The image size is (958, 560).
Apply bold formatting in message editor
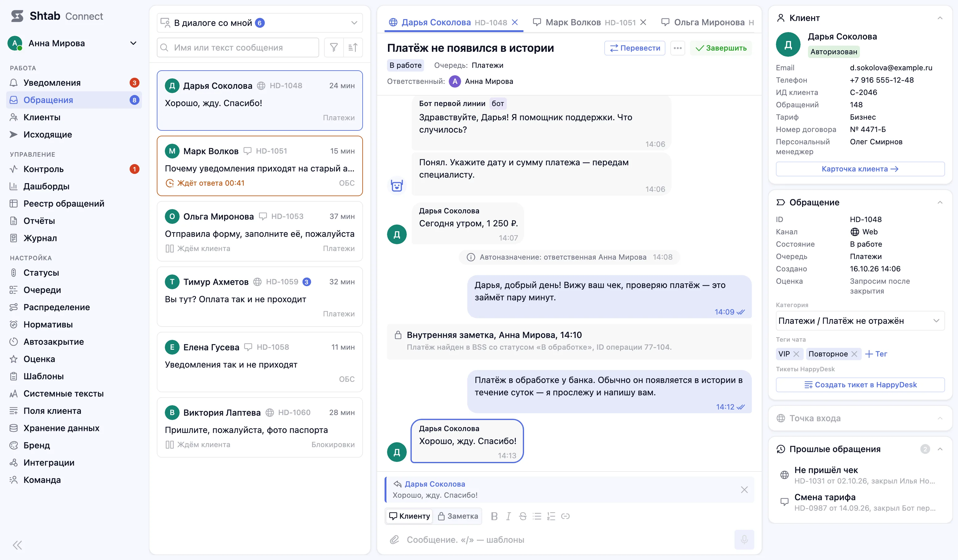[494, 516]
